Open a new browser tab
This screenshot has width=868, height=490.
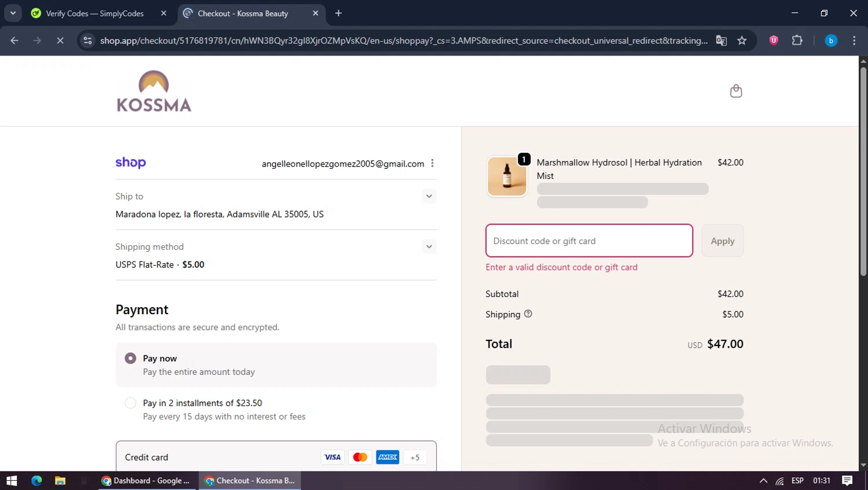click(339, 13)
